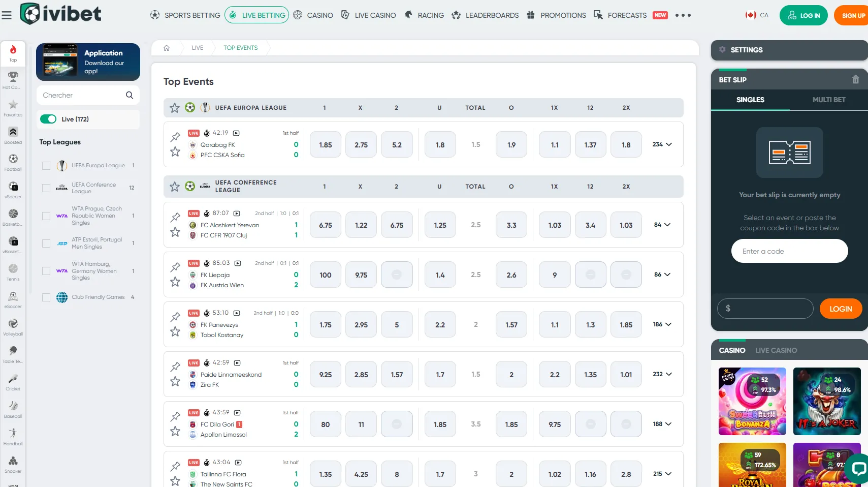868x487 pixels.
Task: Bet on Qarabag FK win at 1.85
Action: tap(326, 144)
